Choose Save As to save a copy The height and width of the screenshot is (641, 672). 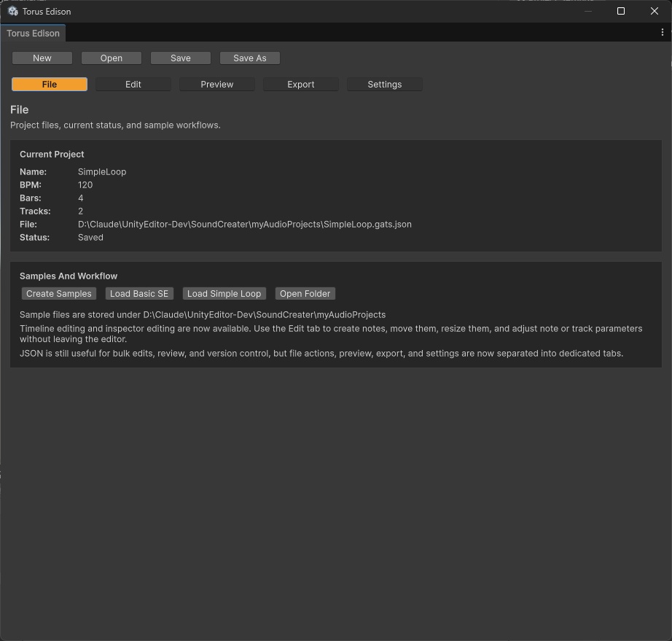pyautogui.click(x=250, y=58)
